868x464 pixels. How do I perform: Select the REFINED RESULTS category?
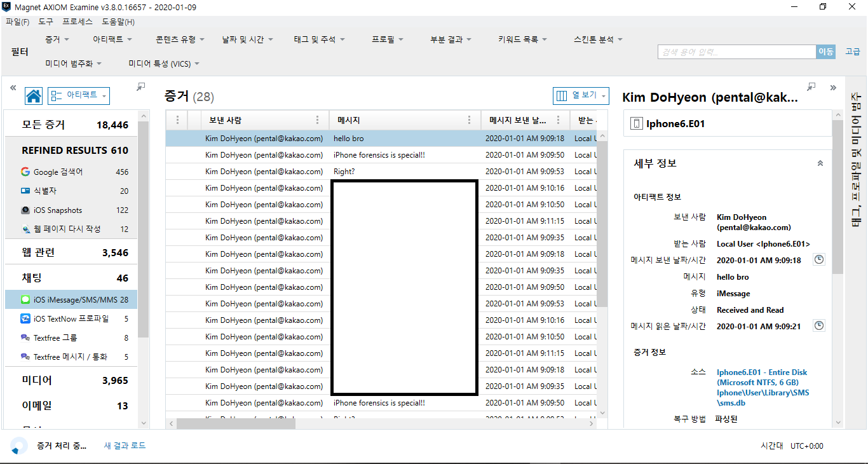coord(71,150)
